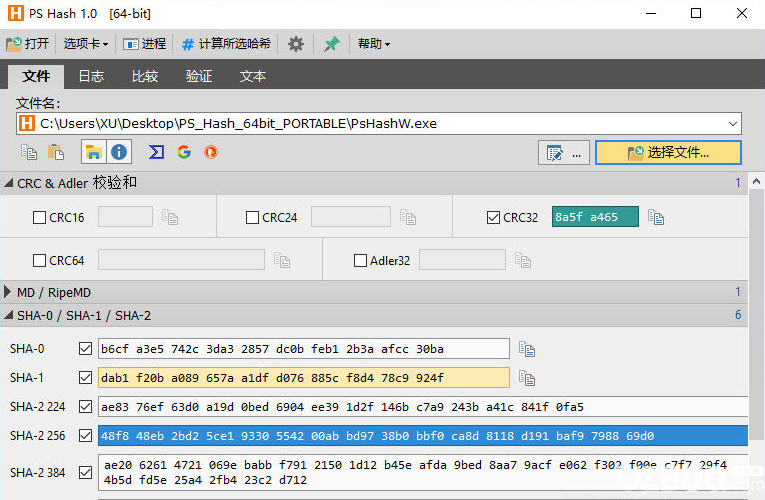Click the 打开 toolbar button
This screenshot has height=500, width=765.
[28, 44]
